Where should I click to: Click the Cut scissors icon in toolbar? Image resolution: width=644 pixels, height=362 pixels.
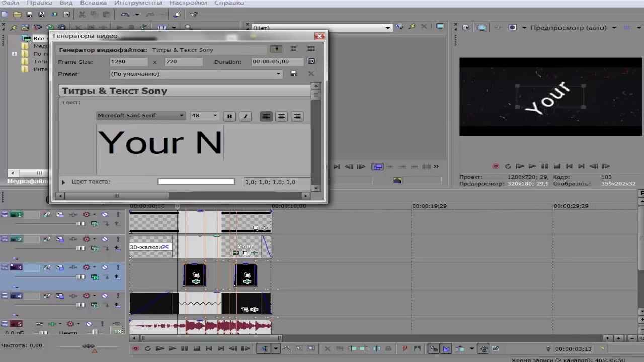point(82,15)
